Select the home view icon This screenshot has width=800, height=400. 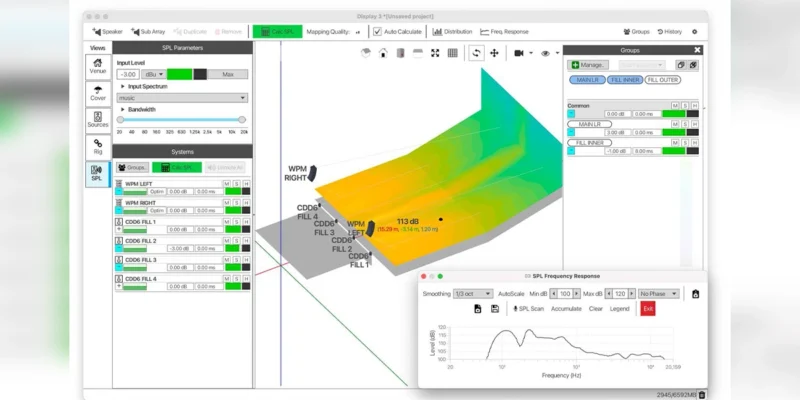[x=383, y=53]
